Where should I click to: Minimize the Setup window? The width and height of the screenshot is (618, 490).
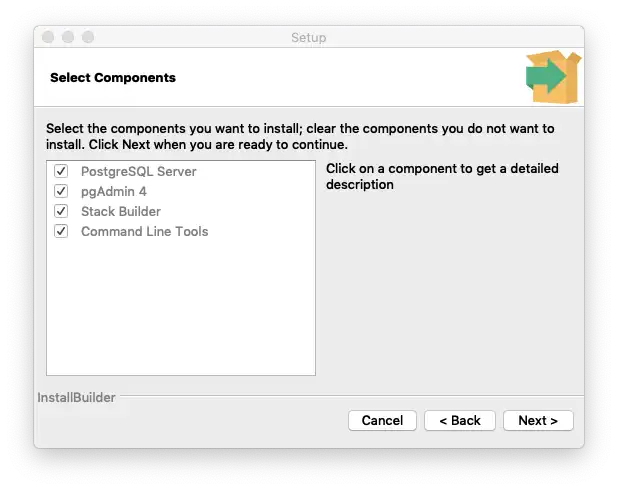69,38
